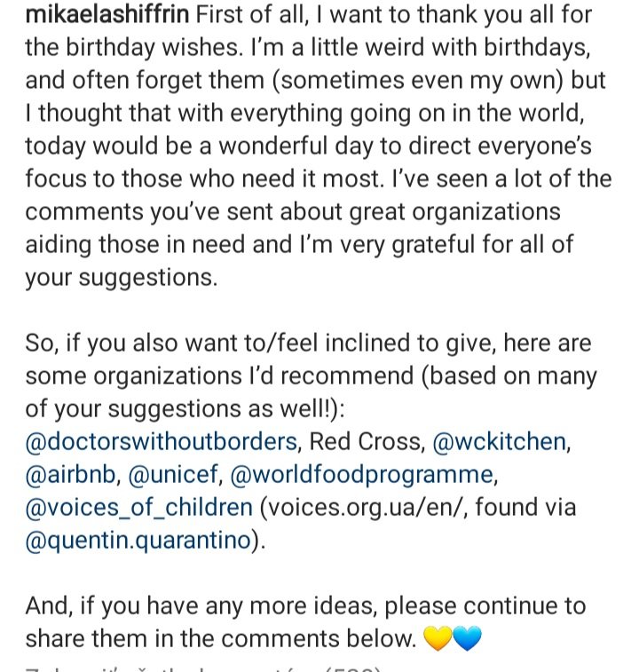Click the blue heart emoji
Image resolution: width=639 pixels, height=672 pixels.
[x=467, y=639]
